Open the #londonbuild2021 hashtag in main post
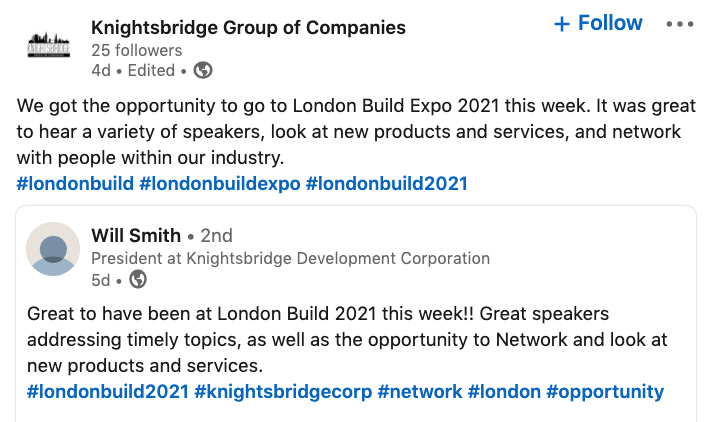This screenshot has width=706, height=422. coord(386,184)
